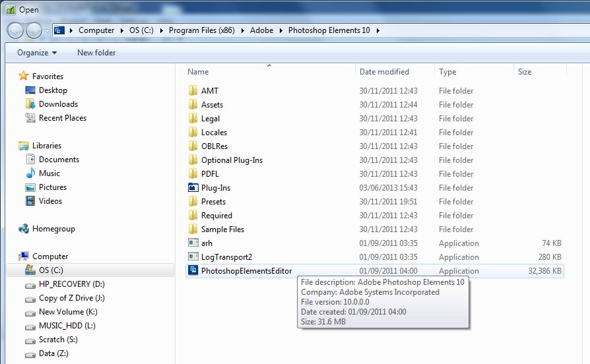This screenshot has width=590, height=364.
Task: Expand the arrow after Program Files (x86) breadcrumb
Action: 243,30
